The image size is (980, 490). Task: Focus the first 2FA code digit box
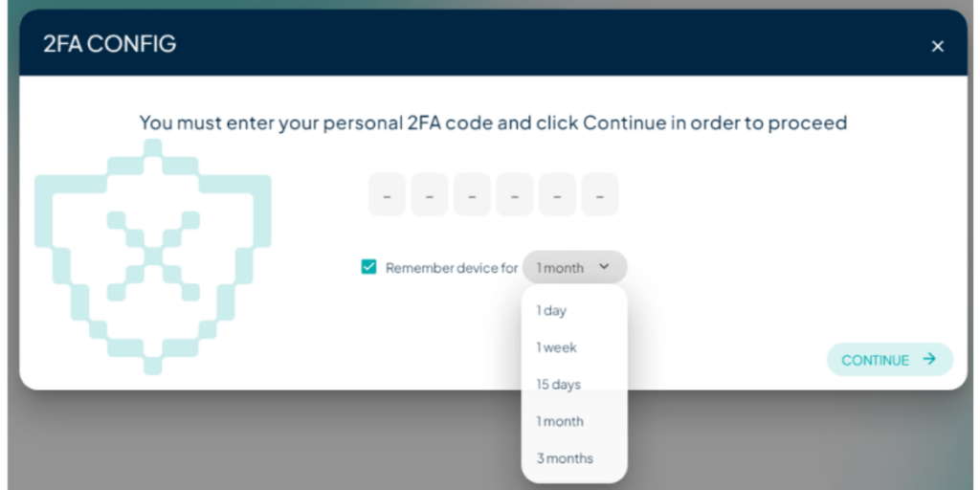388,195
